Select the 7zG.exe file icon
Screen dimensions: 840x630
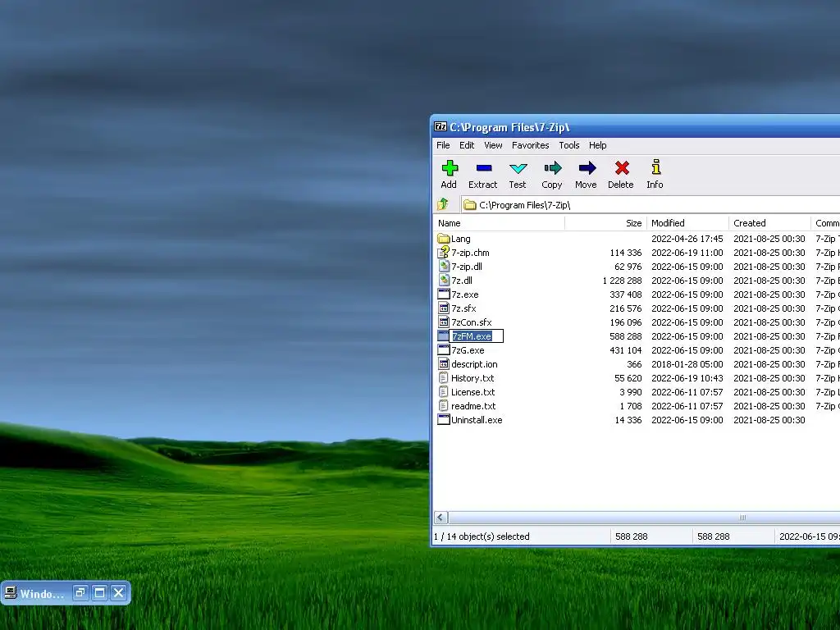click(443, 349)
